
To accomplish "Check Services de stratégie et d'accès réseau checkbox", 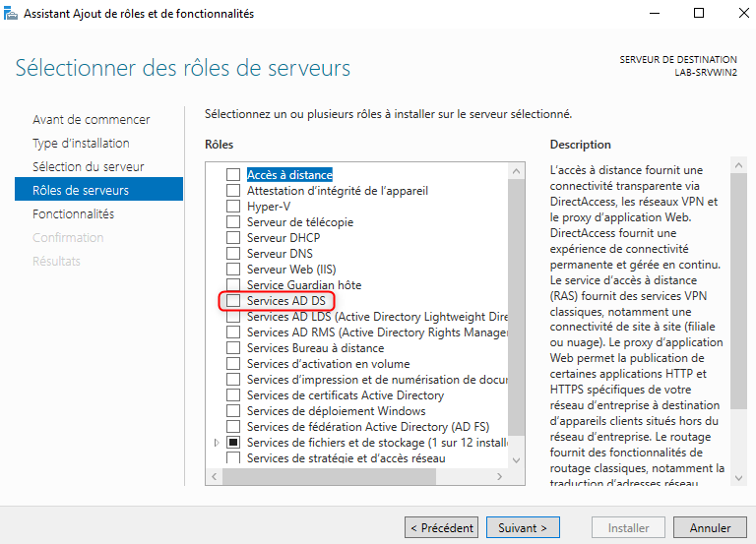I will click(233, 457).
